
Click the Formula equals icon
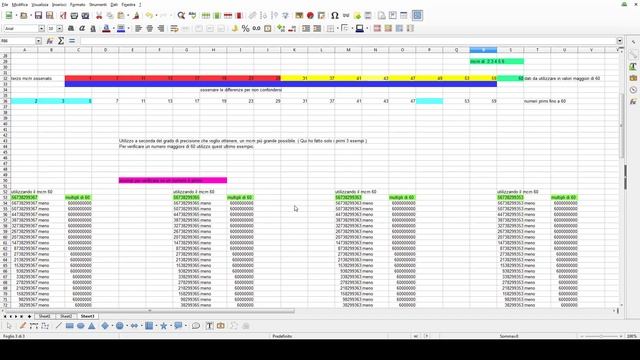coord(72,41)
